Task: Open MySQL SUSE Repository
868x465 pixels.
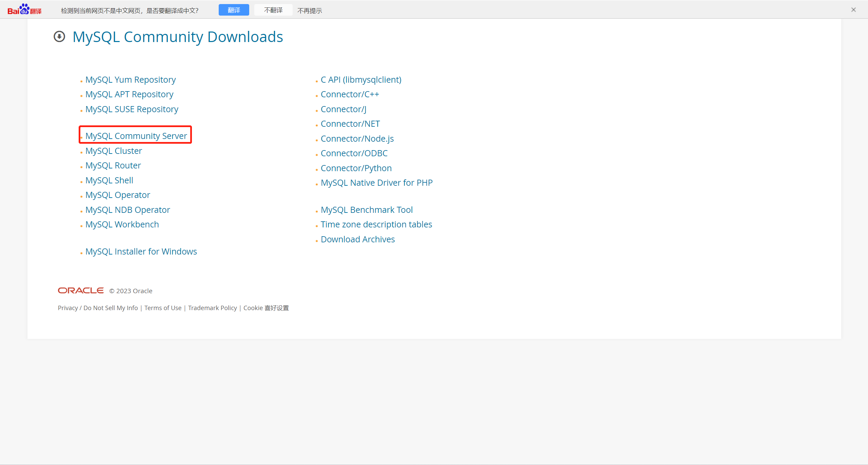Action: click(x=132, y=109)
